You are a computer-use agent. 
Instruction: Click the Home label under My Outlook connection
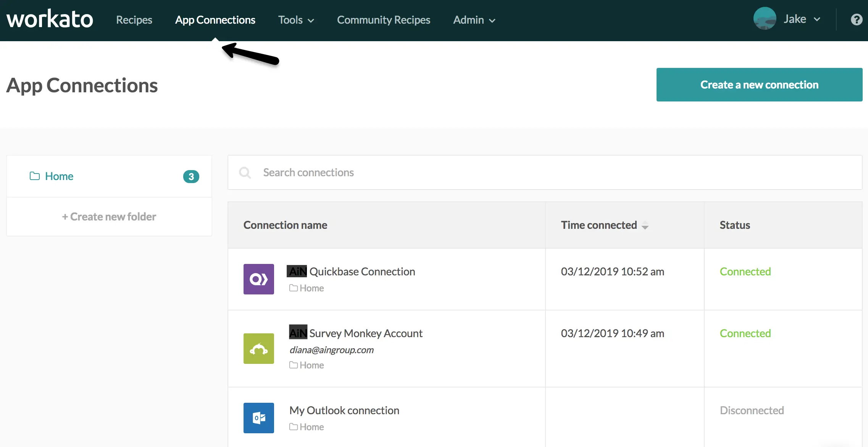[312, 427]
